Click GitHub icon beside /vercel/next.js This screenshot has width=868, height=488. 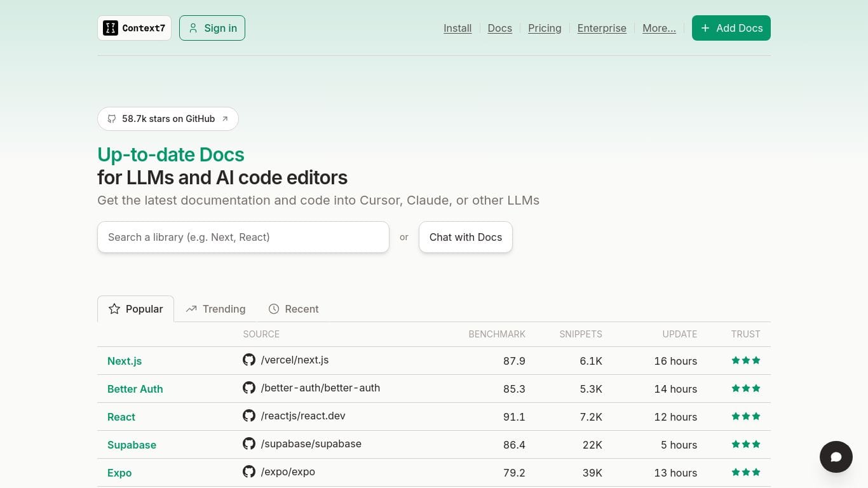(x=249, y=360)
